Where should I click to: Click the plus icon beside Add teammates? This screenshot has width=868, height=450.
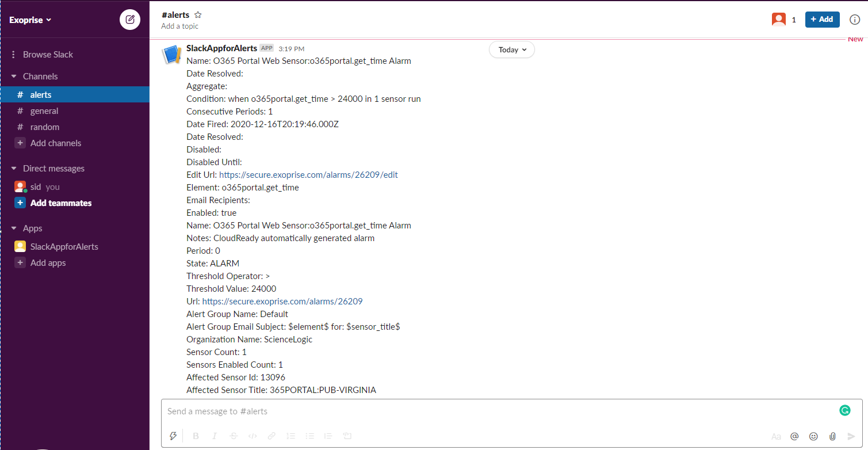[20, 203]
